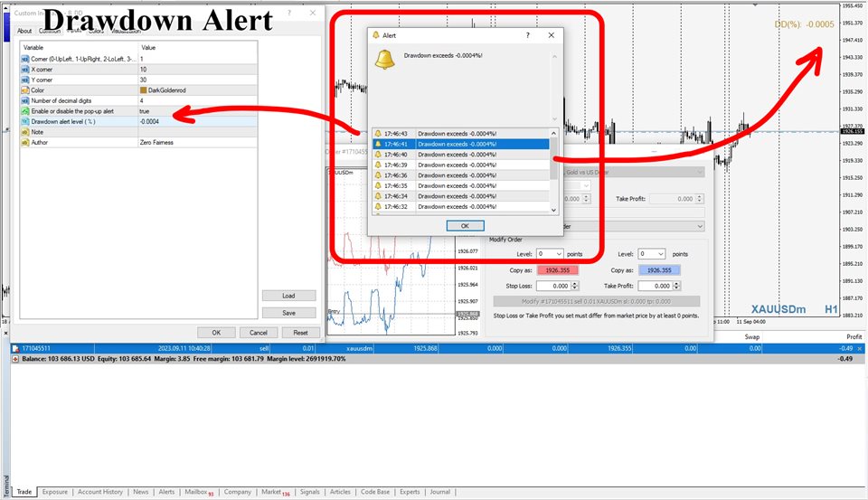Viewport: 868px width, 500px height.
Task: Click Cancel in the indicator inputs dialog
Action: pyautogui.click(x=259, y=333)
